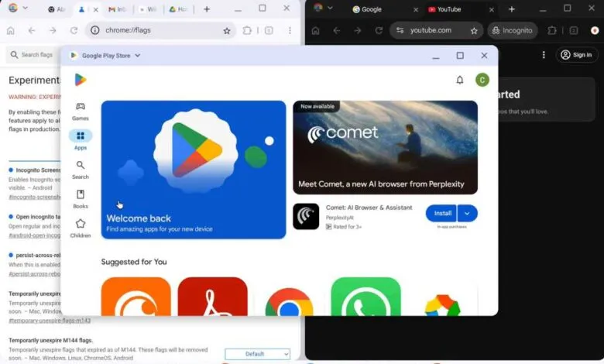The width and height of the screenshot is (604, 364).
Task: Open new tab in flags window
Action: [207, 9]
